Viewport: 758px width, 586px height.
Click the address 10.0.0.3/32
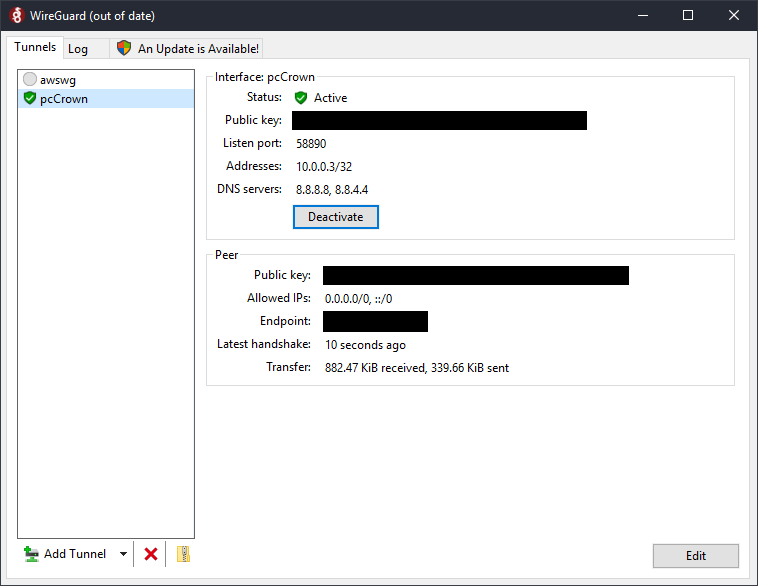324,167
